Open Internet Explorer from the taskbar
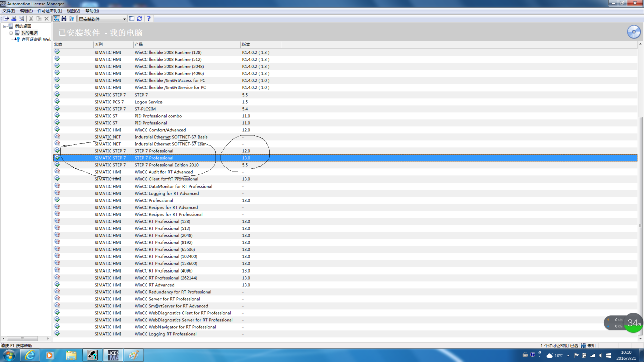This screenshot has width=644, height=362. click(x=30, y=355)
